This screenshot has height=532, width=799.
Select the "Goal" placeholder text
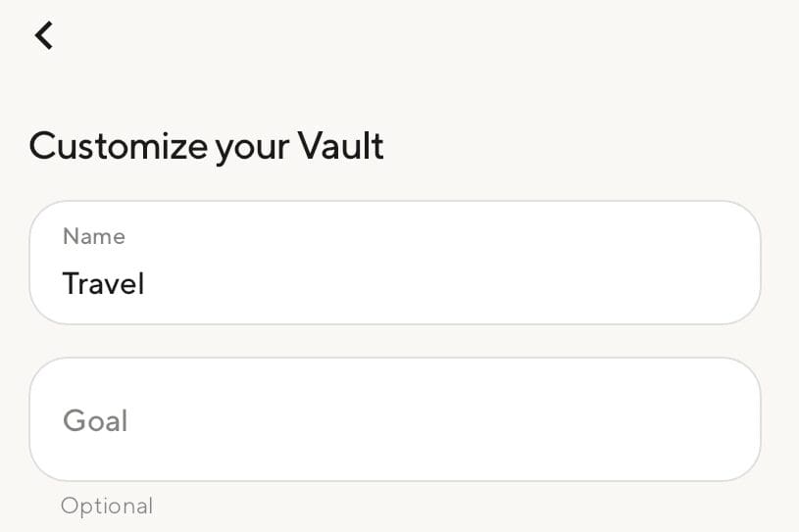pos(95,420)
